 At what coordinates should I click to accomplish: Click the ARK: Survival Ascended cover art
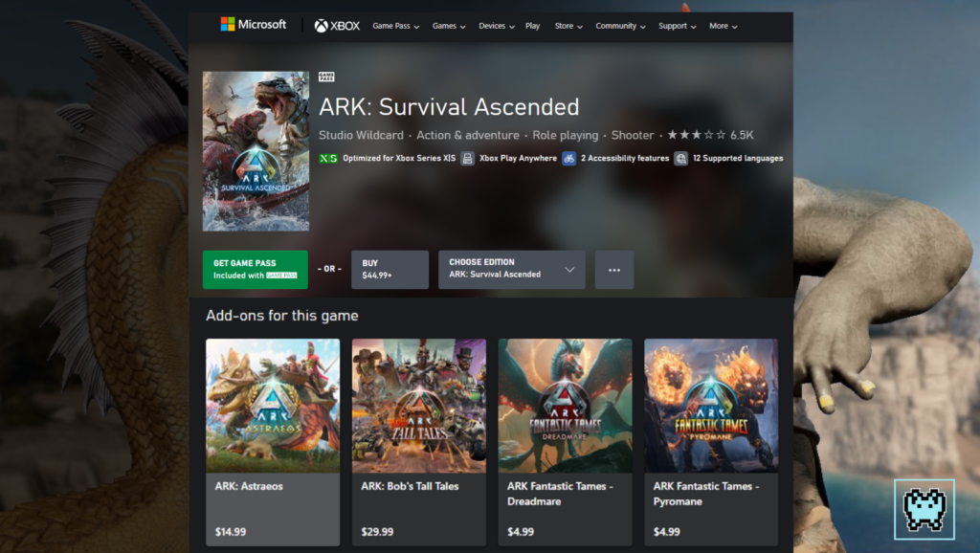(x=256, y=151)
